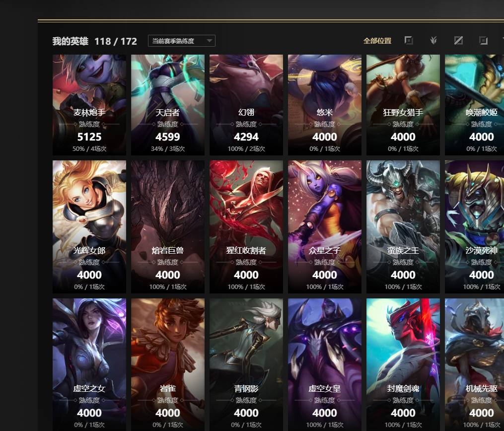
Task: Filter champions by Top lane icon
Action: (x=409, y=41)
